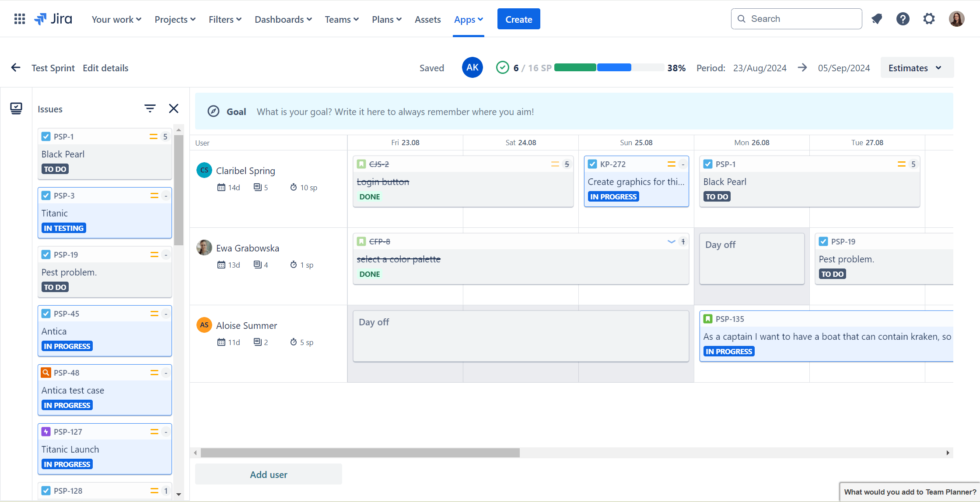This screenshot has width=980, height=502.
Task: Click Ewa Grabowska's Day off block
Action: pyautogui.click(x=752, y=258)
